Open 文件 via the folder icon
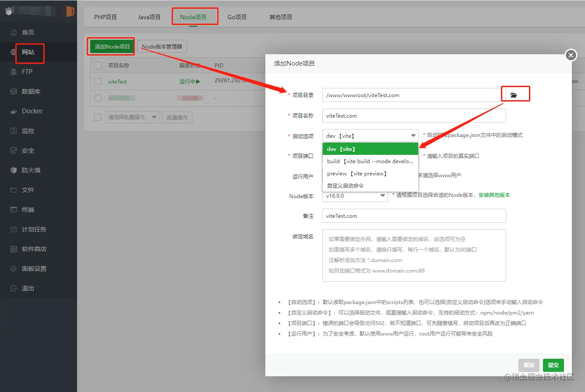Screen dimensions: 585x392 (14, 190)
